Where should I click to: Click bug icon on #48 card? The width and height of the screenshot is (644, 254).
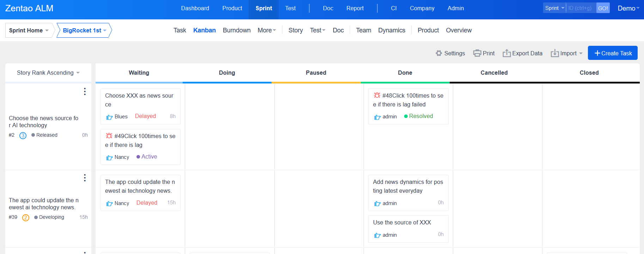click(x=377, y=95)
